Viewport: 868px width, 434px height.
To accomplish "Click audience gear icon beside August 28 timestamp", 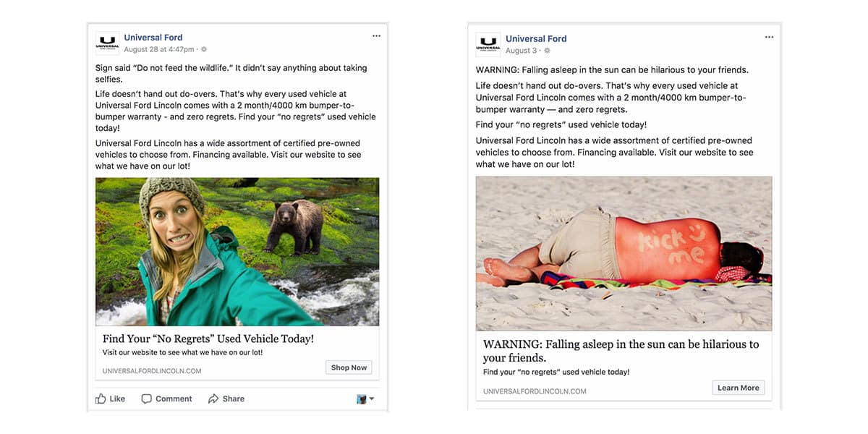I will click(204, 50).
